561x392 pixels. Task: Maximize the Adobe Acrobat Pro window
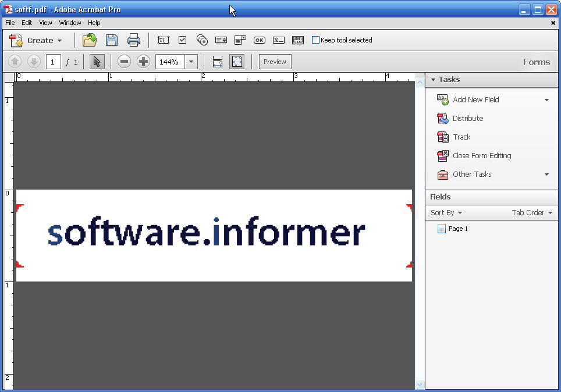[x=538, y=10]
